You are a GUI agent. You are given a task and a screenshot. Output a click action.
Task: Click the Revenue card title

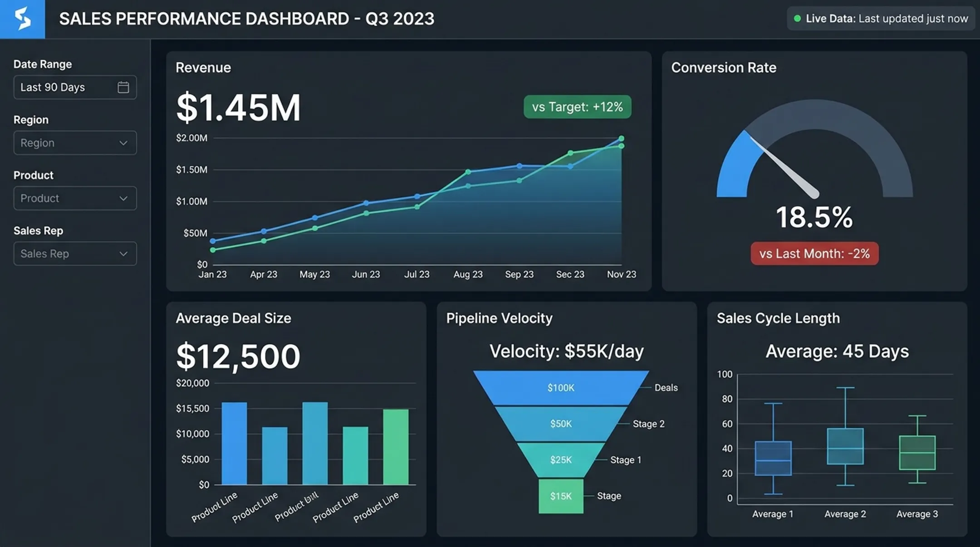pyautogui.click(x=203, y=68)
